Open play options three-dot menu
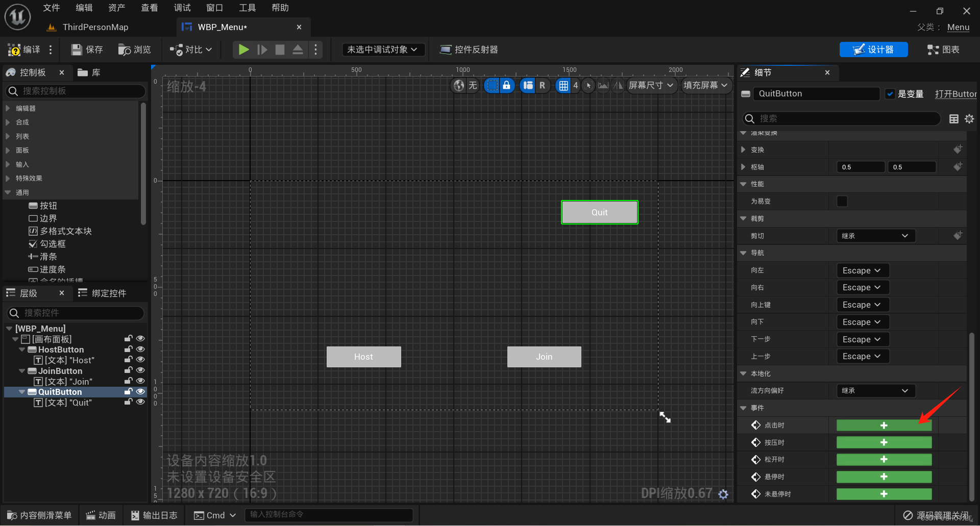Viewport: 980px width, 526px height. click(316, 49)
